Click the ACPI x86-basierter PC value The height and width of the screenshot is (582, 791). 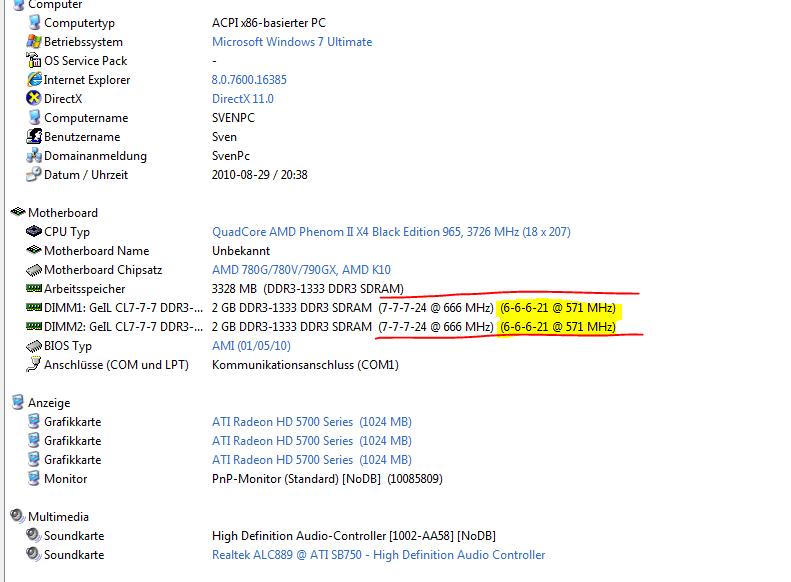coord(269,23)
